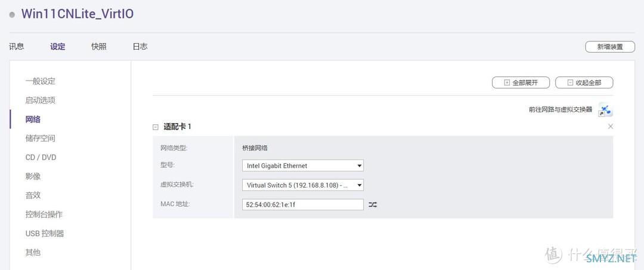Remove adapter 1 with the X icon

[610, 127]
